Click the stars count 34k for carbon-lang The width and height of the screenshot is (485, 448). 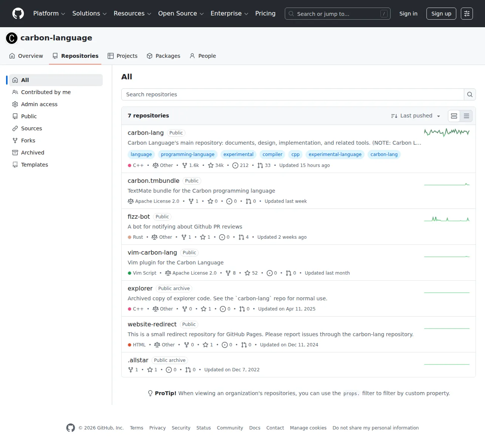click(x=216, y=165)
